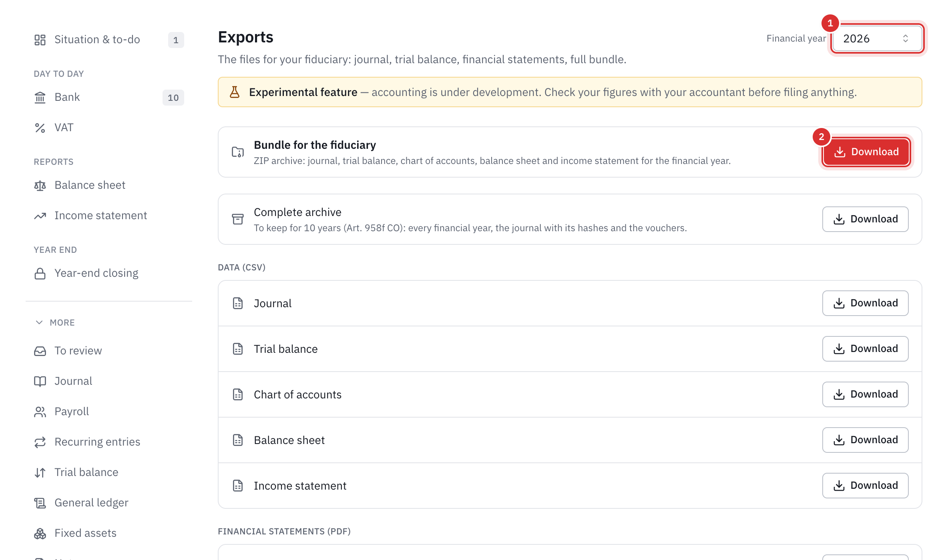
Task: Open the VAT page
Action: click(108, 128)
